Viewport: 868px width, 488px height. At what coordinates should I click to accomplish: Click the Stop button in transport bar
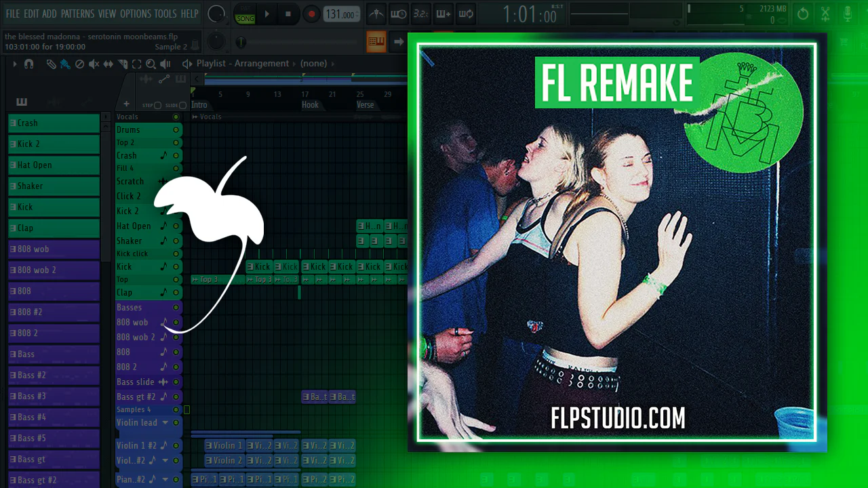(x=288, y=14)
